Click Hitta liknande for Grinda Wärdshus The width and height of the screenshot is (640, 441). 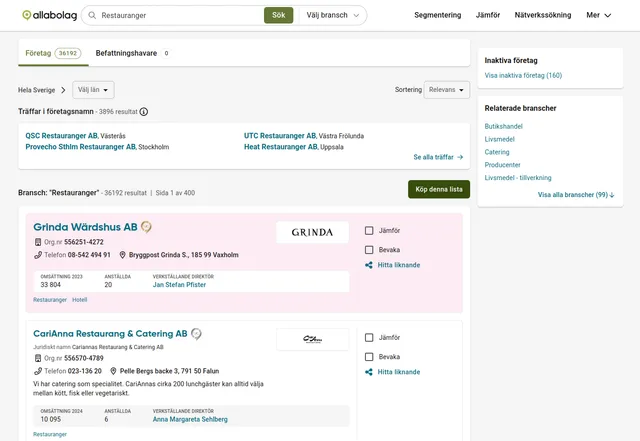tap(399, 265)
